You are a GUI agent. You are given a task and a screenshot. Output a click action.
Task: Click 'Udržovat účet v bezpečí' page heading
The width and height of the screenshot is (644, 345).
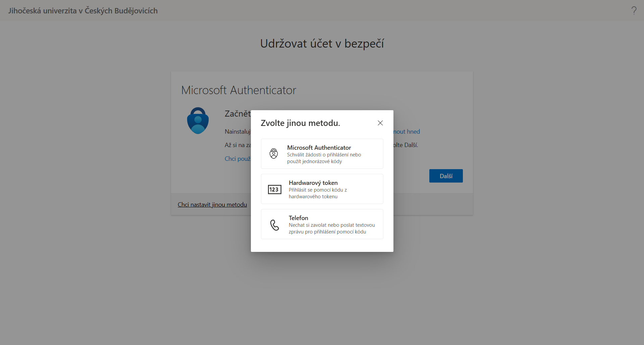[322, 44]
